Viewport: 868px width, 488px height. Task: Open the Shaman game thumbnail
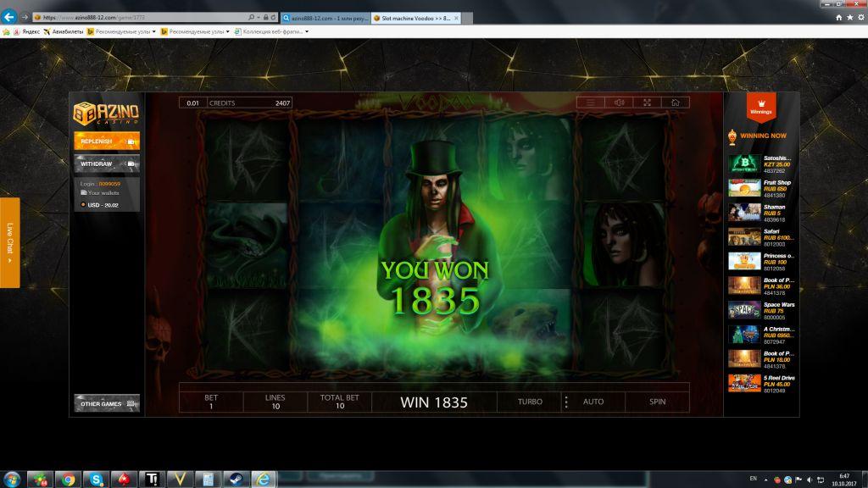coord(744,213)
